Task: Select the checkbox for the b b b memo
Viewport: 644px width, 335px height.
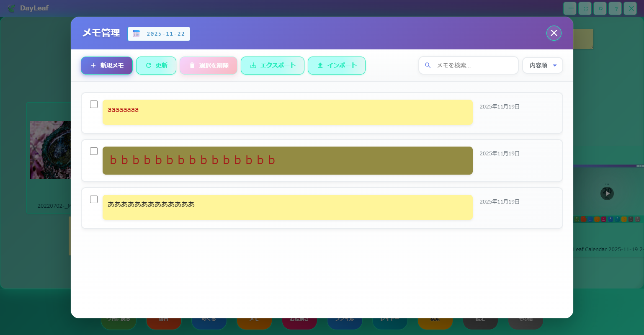Action: (x=94, y=151)
